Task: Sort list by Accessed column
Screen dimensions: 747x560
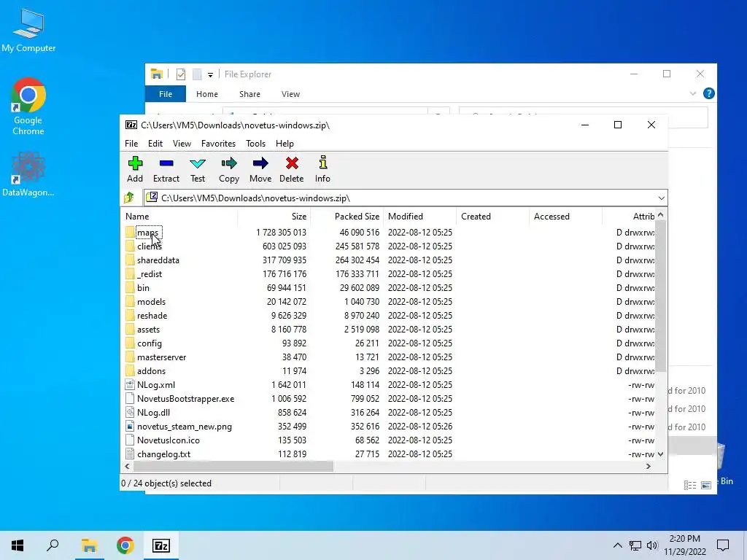Action: pyautogui.click(x=565, y=216)
